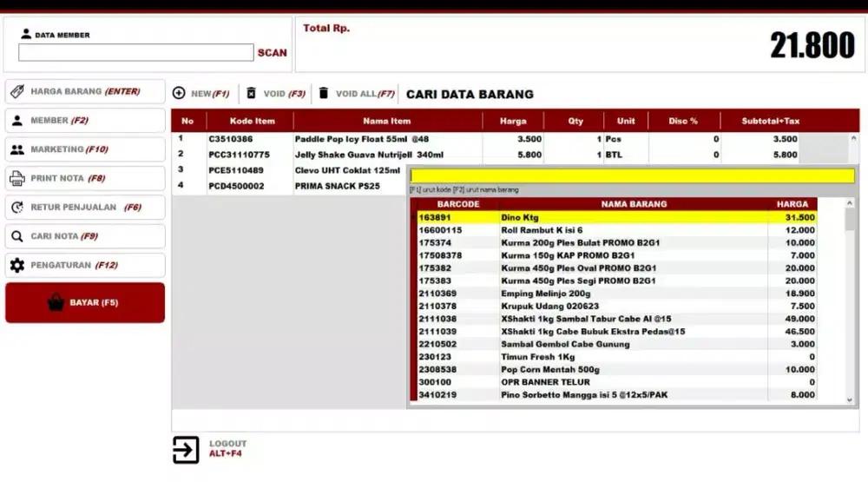Image resolution: width=868 pixels, height=482 pixels.
Task: Click search list scrollbar up arrow
Action: 850,203
